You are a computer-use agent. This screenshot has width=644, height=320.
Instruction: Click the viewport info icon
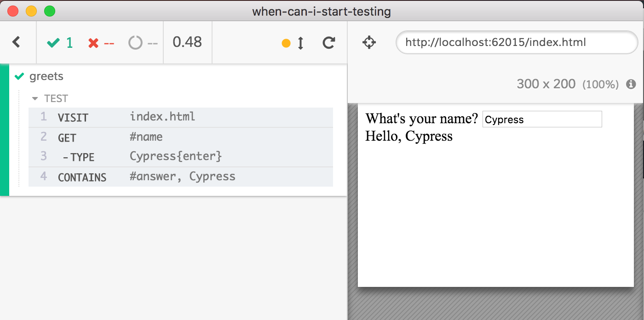(x=631, y=84)
